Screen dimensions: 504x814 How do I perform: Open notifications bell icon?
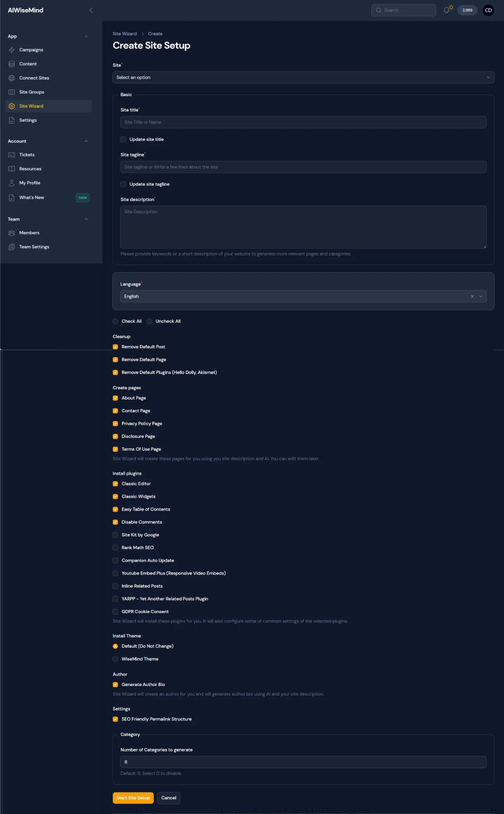(447, 10)
